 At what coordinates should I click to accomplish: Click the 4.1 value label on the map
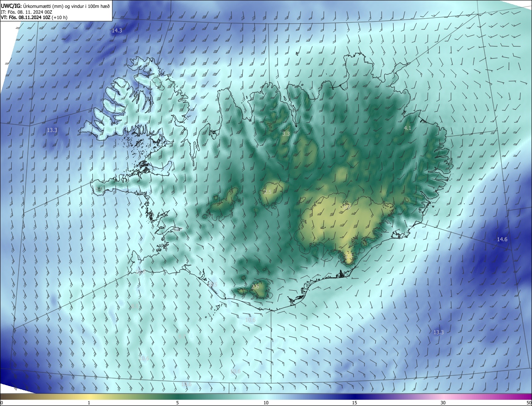(407, 128)
